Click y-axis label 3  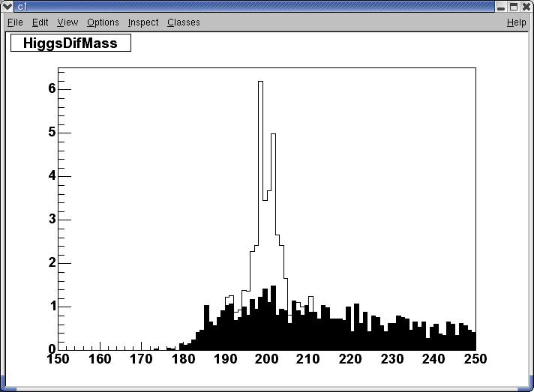pos(52,219)
